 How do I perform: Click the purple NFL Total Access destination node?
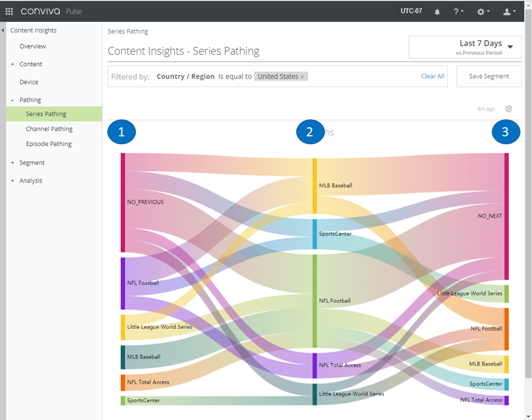[x=506, y=401]
